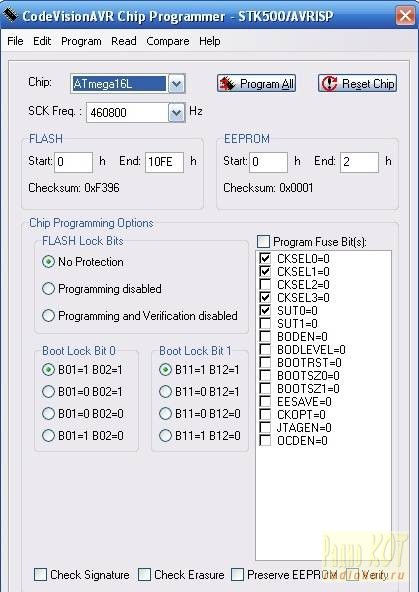Click the FLASH Start input field

point(74,162)
